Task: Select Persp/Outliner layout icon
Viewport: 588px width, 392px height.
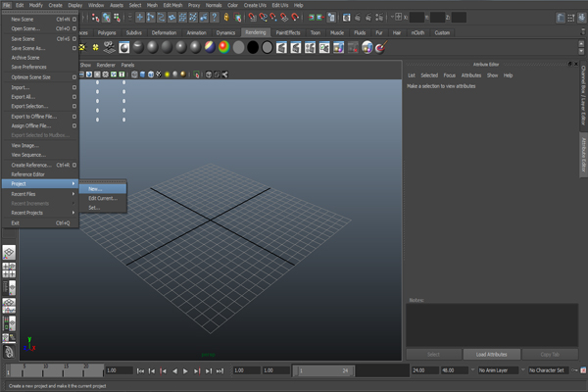Action: [x=9, y=288]
